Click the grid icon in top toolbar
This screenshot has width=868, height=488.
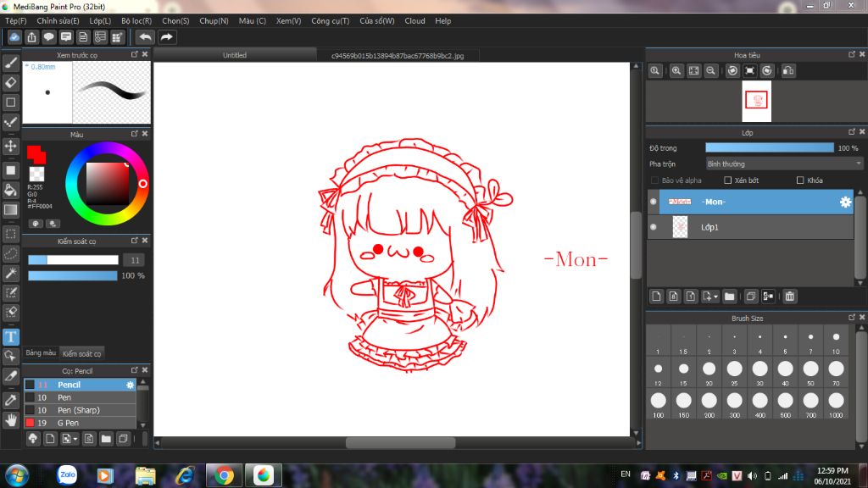(x=117, y=37)
